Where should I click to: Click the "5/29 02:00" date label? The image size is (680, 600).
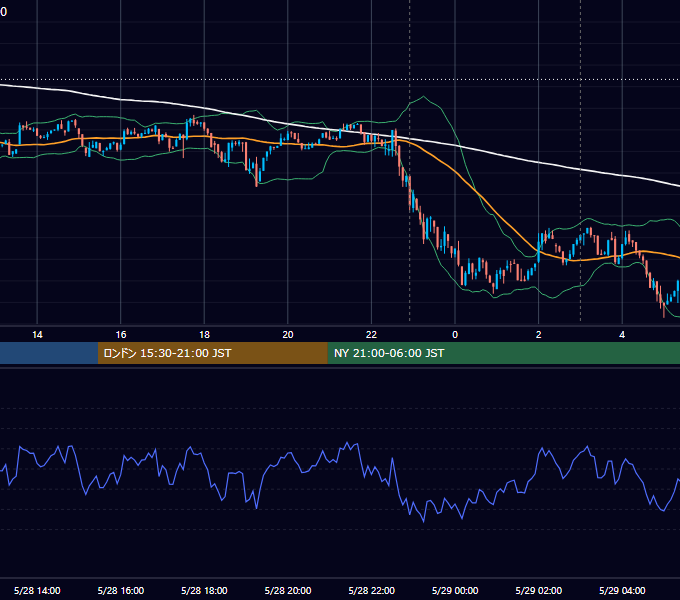point(539,590)
